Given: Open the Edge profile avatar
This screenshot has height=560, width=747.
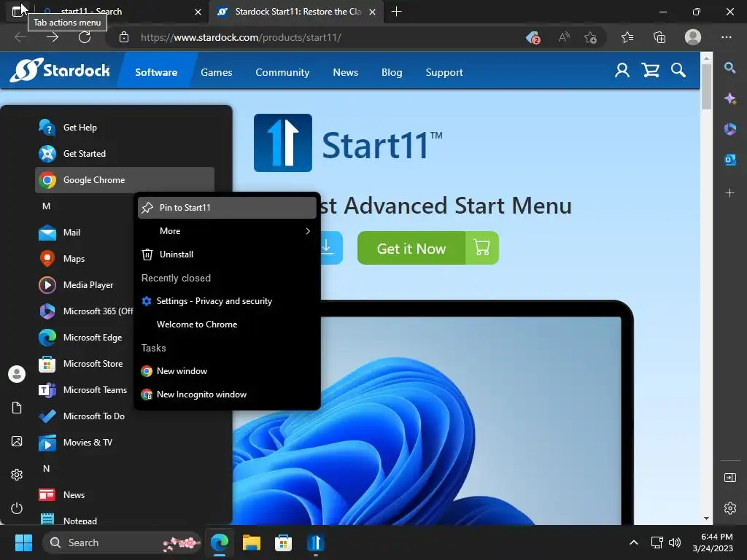Looking at the screenshot, I should [693, 37].
